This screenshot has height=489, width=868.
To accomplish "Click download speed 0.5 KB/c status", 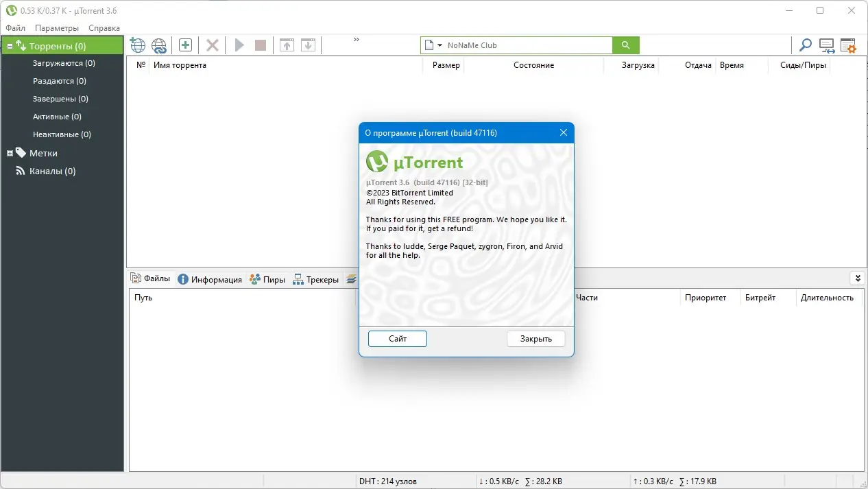I will [x=499, y=481].
